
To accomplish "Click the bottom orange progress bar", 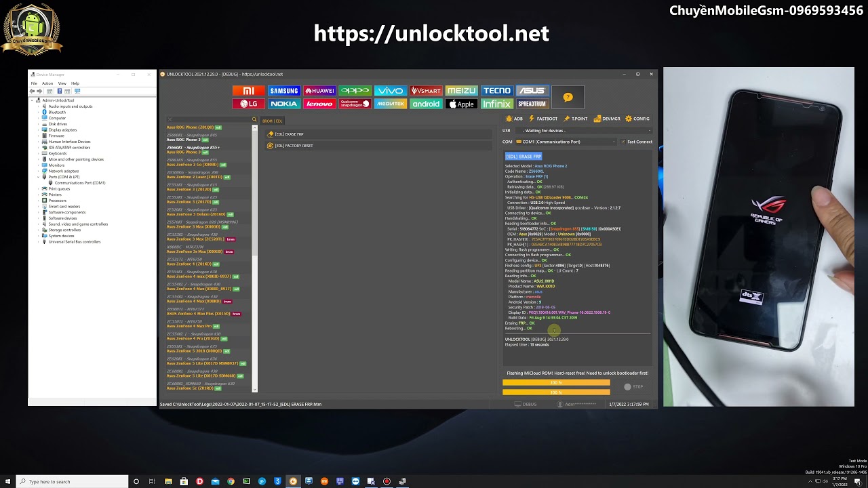I will coord(556,392).
